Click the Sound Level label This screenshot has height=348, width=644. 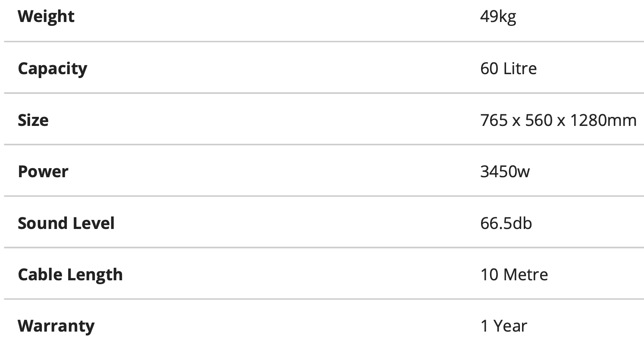pos(66,223)
